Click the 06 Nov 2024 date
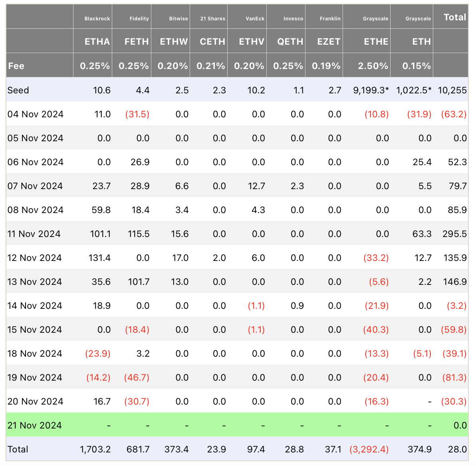 pyautogui.click(x=36, y=162)
